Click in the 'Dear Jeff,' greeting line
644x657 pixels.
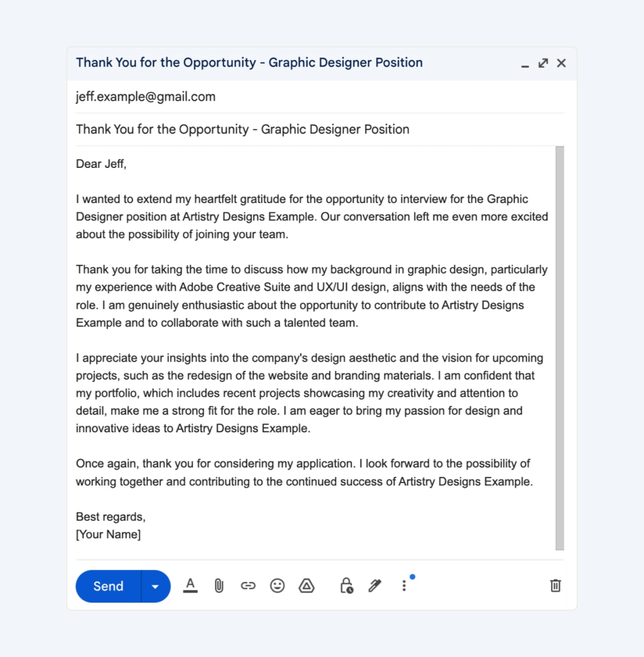101,164
